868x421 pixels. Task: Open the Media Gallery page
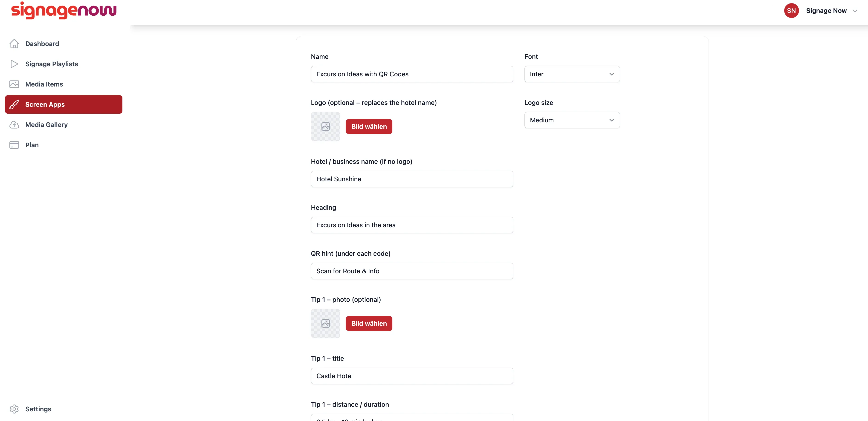click(x=64, y=125)
